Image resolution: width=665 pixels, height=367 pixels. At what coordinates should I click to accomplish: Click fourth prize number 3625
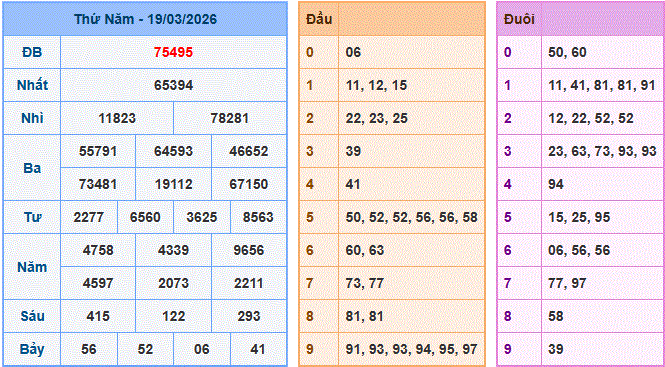click(x=202, y=217)
